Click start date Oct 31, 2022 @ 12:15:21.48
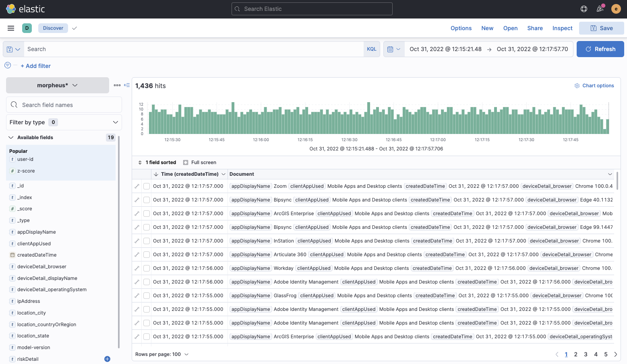The width and height of the screenshot is (627, 364). click(x=445, y=49)
